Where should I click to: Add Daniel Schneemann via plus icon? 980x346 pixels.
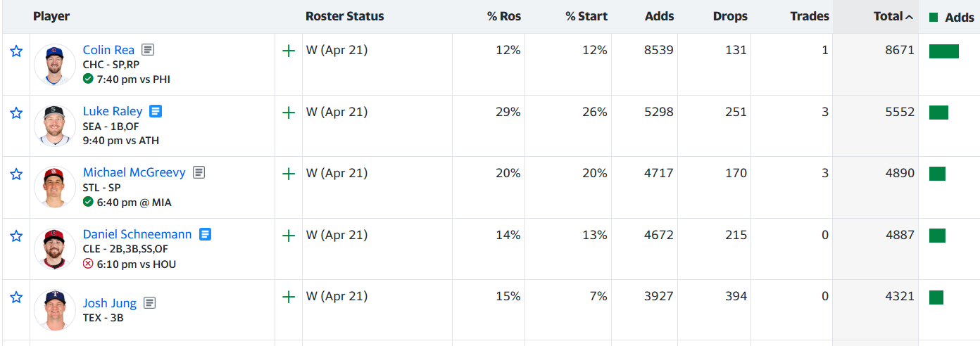click(288, 236)
